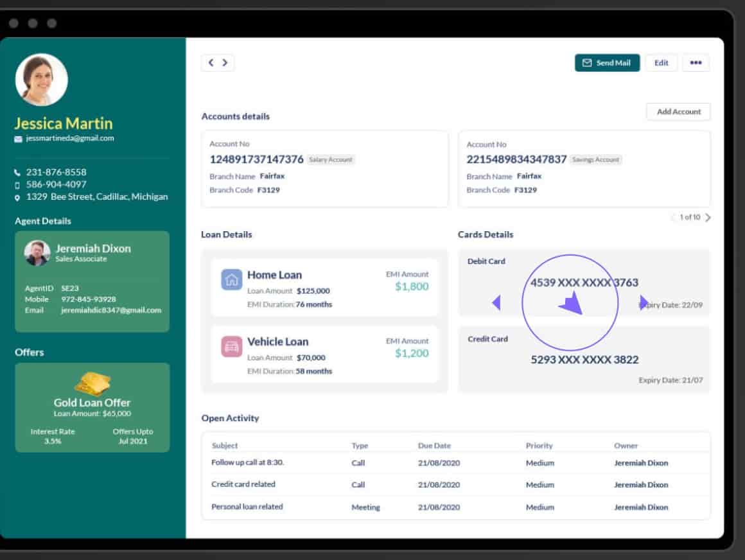Click the Send Mail button
The image size is (745, 560).
click(x=607, y=63)
